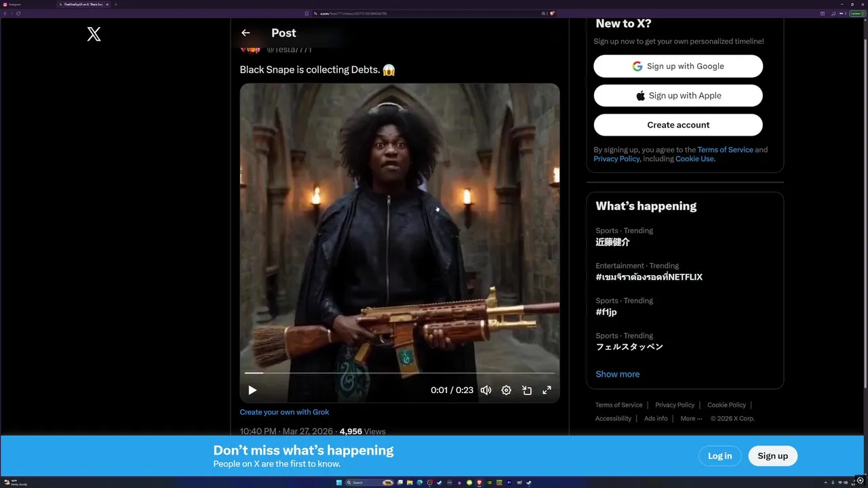Click the browser back arrow
The width and height of the screenshot is (868, 488).
pyautogui.click(x=5, y=14)
